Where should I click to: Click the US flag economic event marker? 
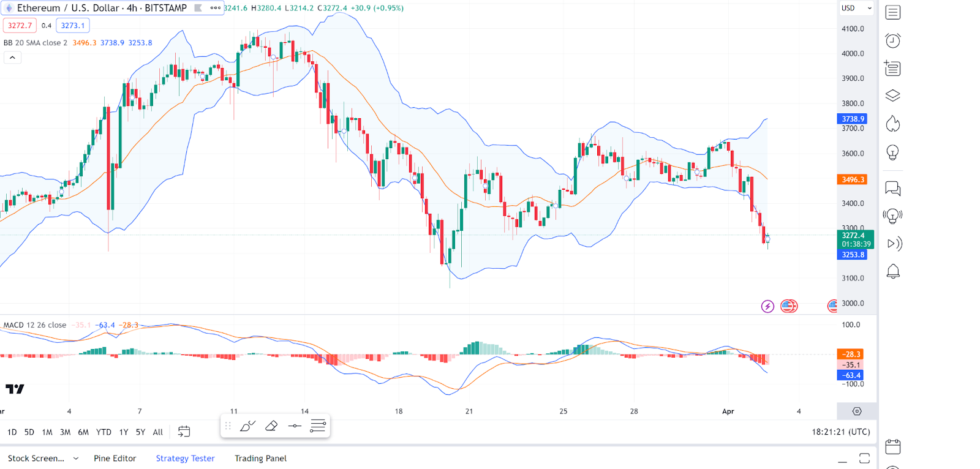789,306
